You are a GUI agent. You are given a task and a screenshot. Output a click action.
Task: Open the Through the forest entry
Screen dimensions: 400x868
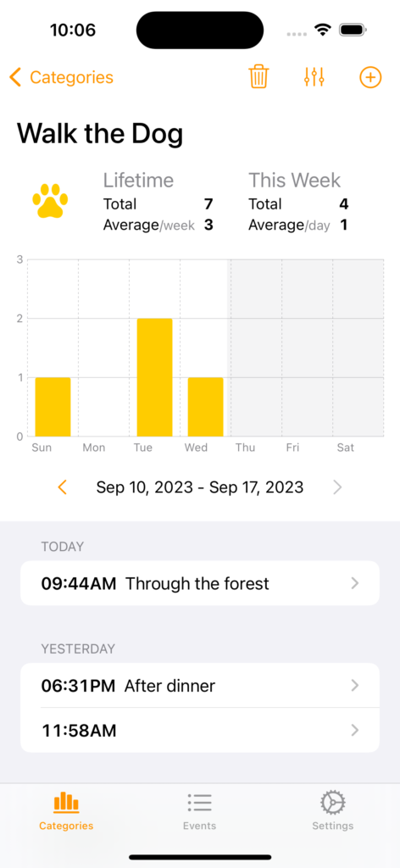(x=200, y=583)
